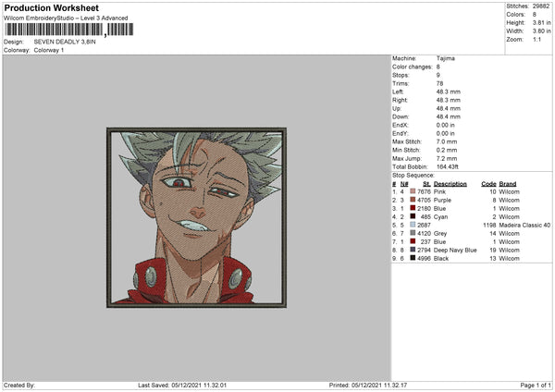Click the 'Purple' description text

point(442,200)
